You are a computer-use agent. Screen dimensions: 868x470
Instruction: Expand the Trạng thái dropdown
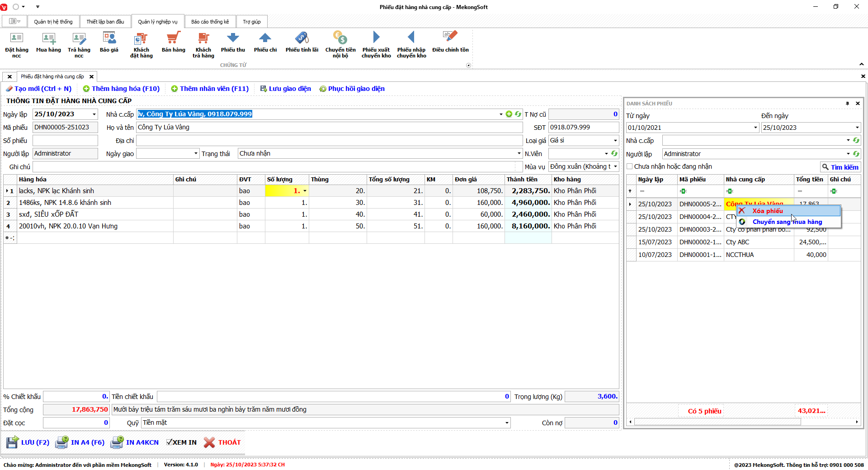(x=519, y=154)
